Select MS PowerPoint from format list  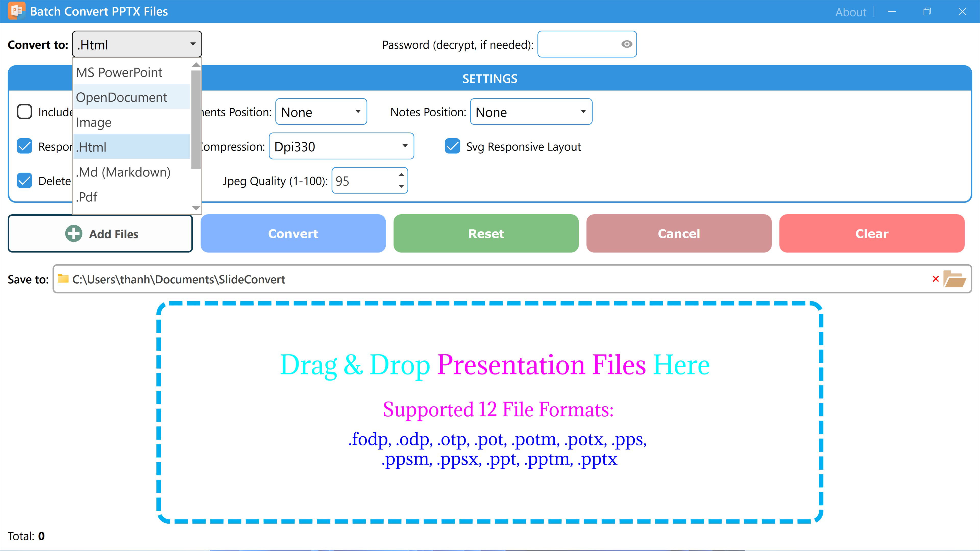click(x=132, y=72)
